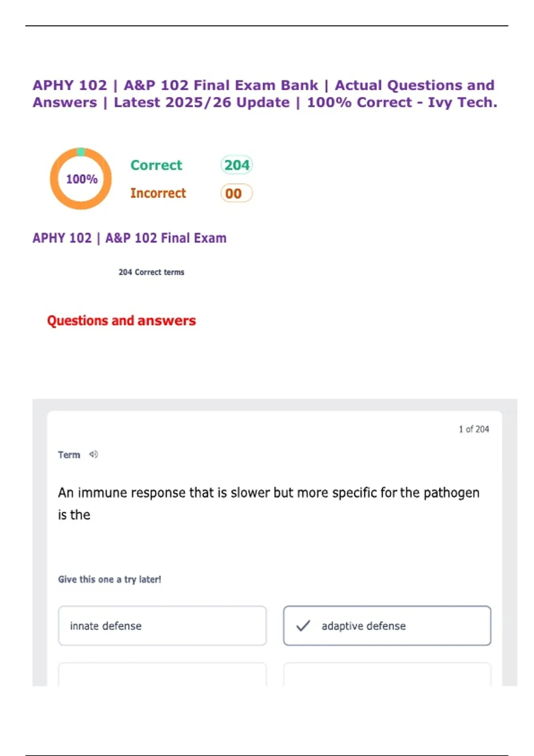The width and height of the screenshot is (534, 756).
Task: Click the green 204 correct count badge
Action: [237, 165]
